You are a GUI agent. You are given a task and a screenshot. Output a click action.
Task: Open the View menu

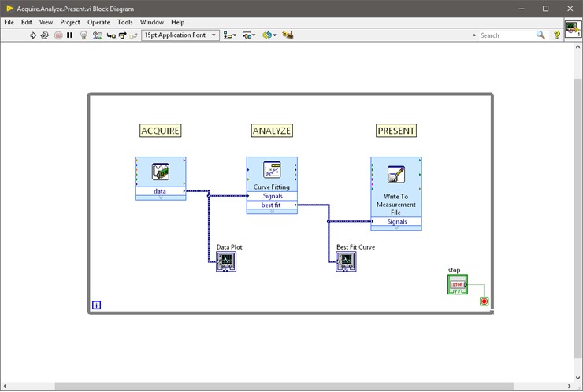(x=46, y=22)
